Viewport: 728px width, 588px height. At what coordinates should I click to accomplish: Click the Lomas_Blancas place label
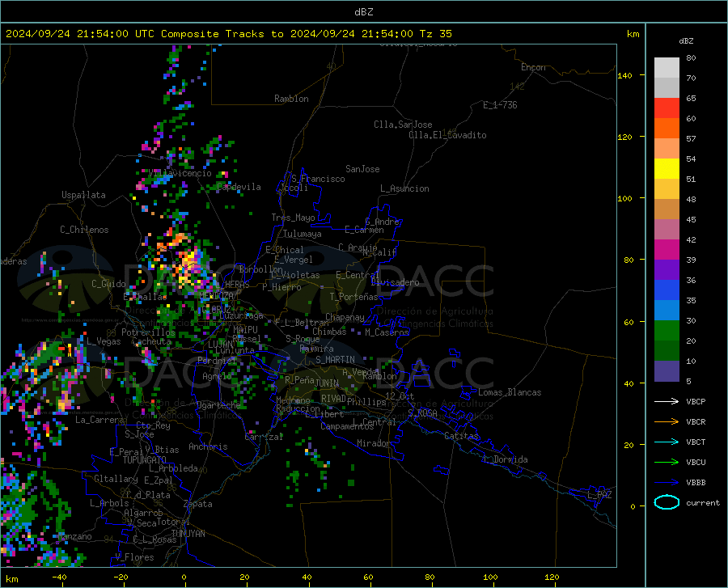(x=510, y=392)
